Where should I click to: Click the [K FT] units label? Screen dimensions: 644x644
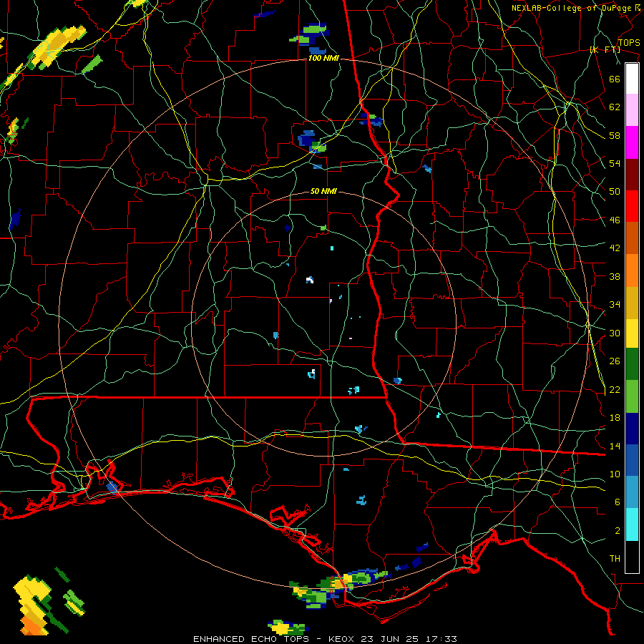(605, 49)
